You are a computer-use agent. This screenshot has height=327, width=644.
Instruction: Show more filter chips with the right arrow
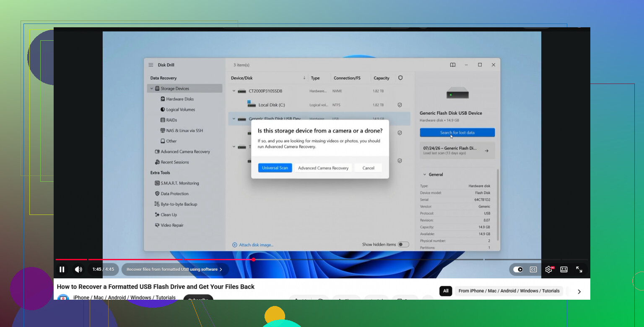[x=579, y=291]
